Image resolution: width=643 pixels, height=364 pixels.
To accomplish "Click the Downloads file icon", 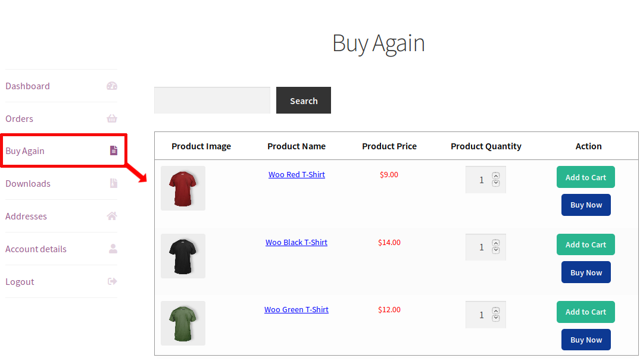I will click(113, 183).
